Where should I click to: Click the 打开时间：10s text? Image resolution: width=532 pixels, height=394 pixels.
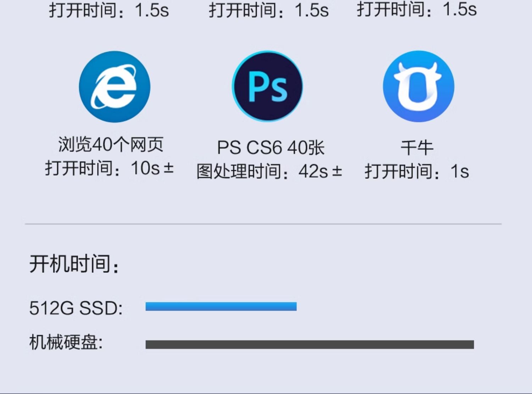pos(102,168)
